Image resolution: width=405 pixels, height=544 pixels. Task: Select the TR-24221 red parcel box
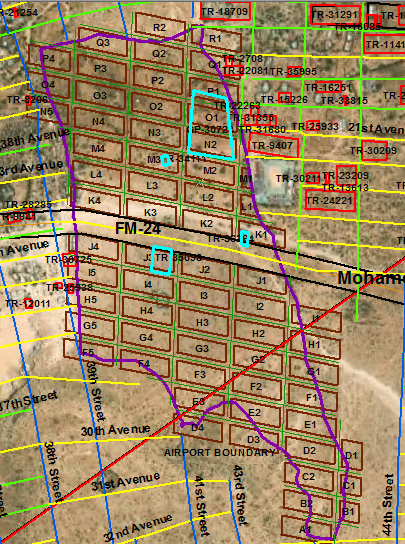tap(330, 200)
